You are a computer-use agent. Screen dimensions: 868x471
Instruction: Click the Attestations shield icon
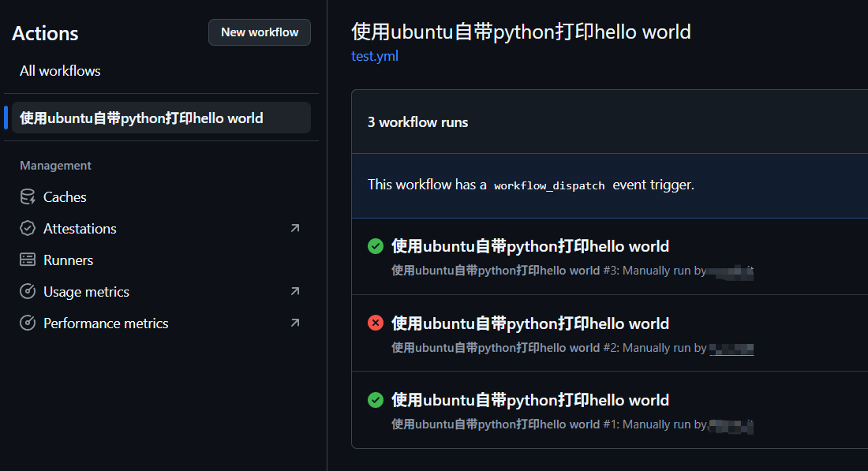tap(28, 229)
